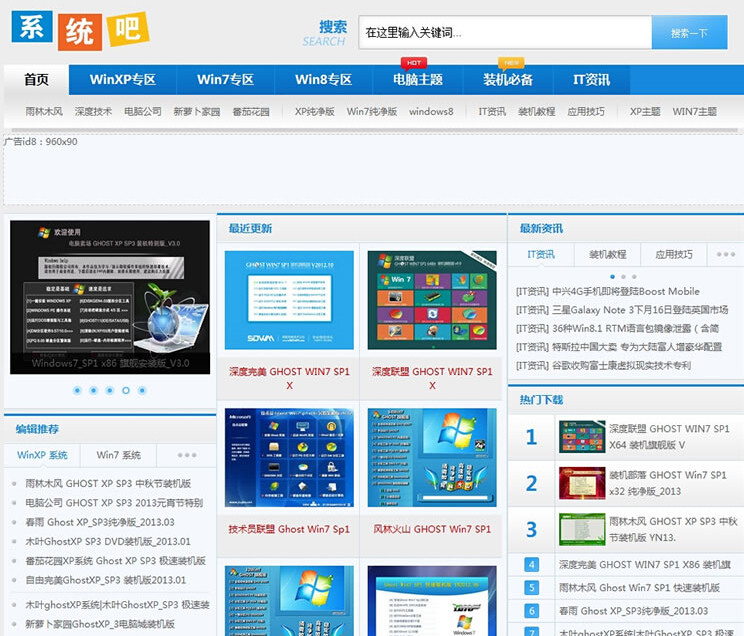744x636 pixels.
Task: Open the 深度联盟 GHOST WIN7 colorful tiles thumbnail
Action: pyautogui.click(x=432, y=300)
